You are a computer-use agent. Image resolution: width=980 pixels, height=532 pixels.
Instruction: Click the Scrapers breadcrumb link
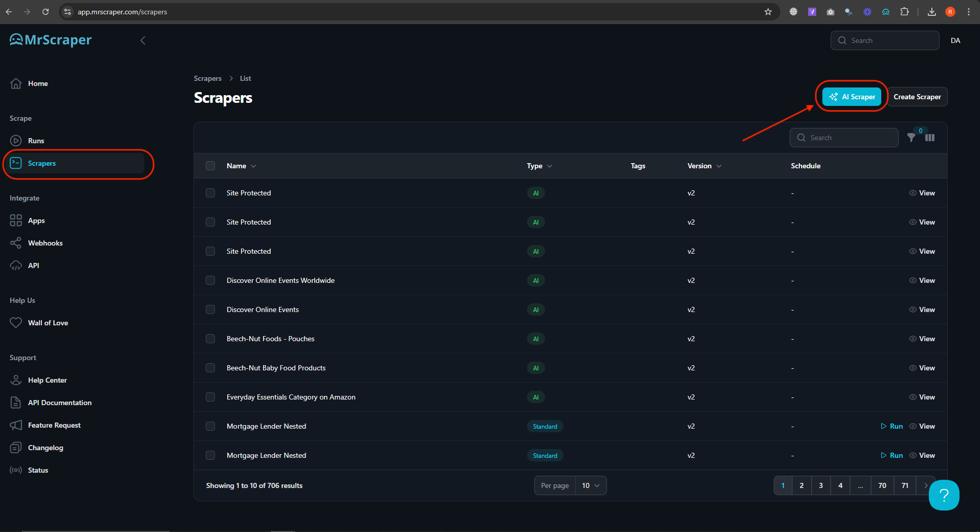coord(208,78)
